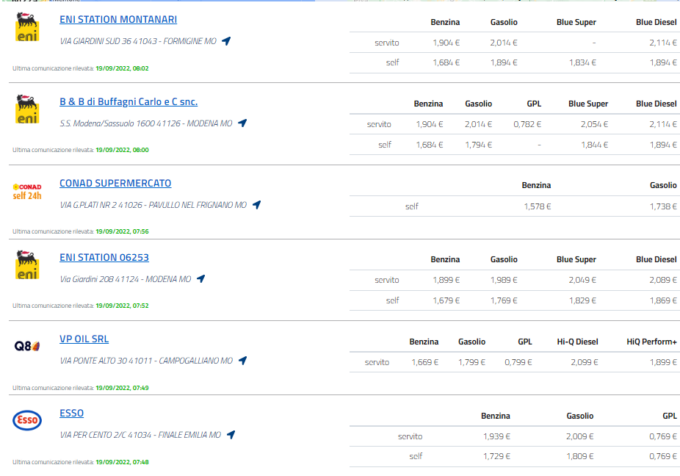Click ESSO table GPL column header
Viewport: 680px width, 476px height.
[x=670, y=416]
